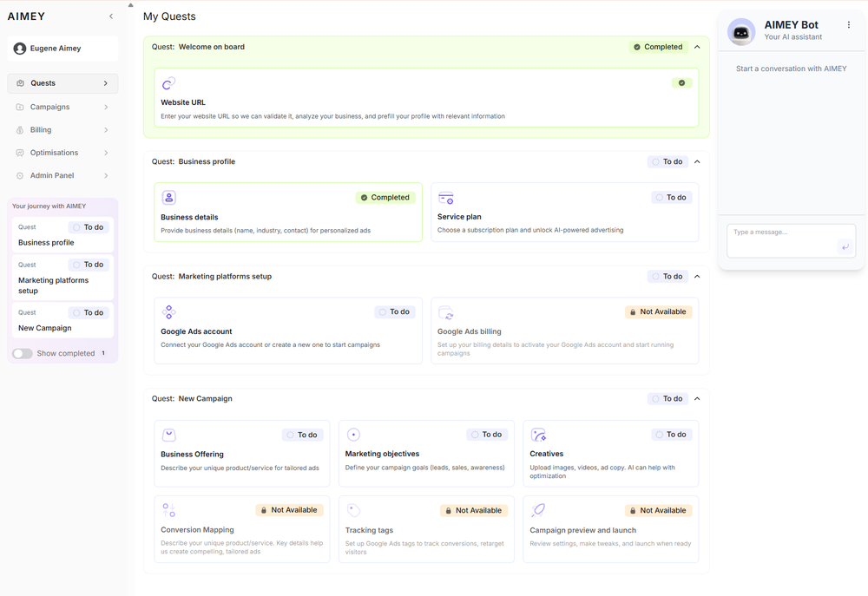Image resolution: width=868 pixels, height=596 pixels.
Task: Click the send message arrow icon
Action: point(845,247)
